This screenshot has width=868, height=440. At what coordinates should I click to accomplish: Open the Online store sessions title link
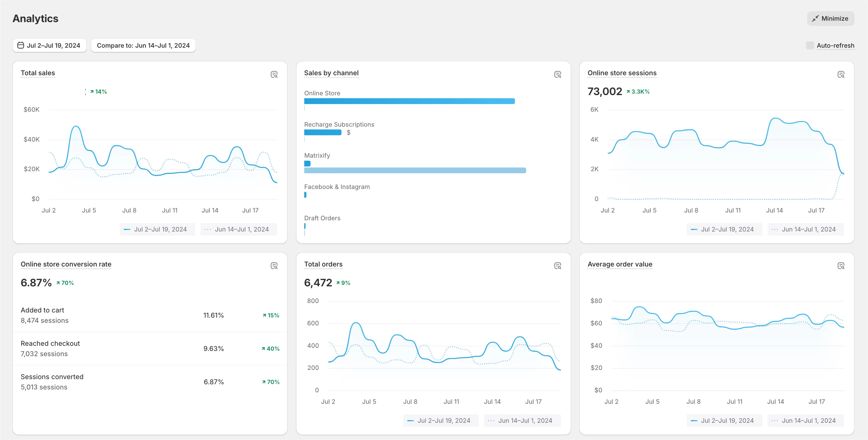[622, 73]
